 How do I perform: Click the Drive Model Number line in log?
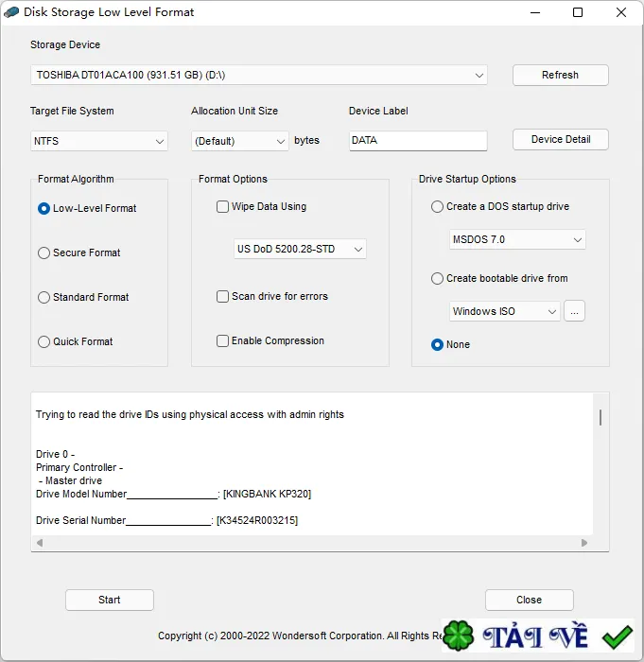(x=174, y=494)
